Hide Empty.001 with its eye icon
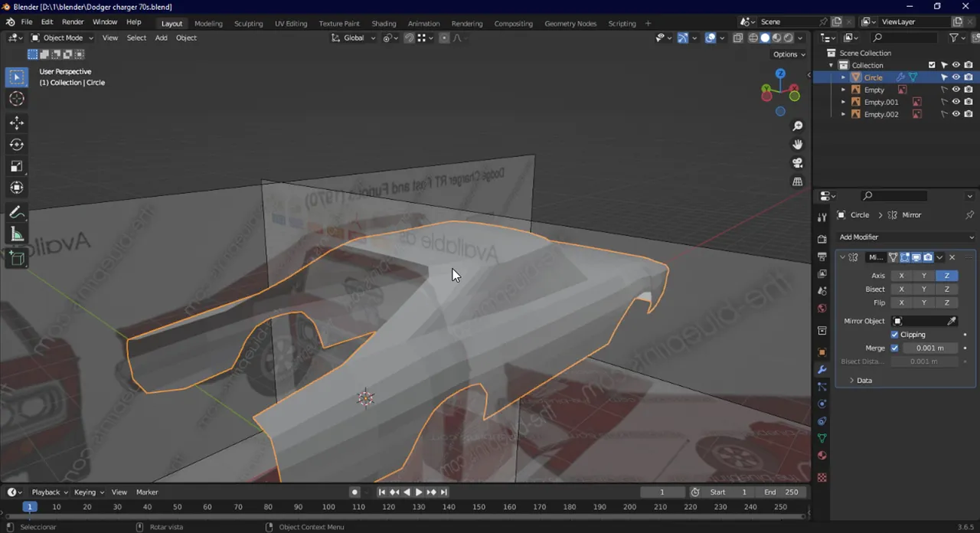 [955, 102]
